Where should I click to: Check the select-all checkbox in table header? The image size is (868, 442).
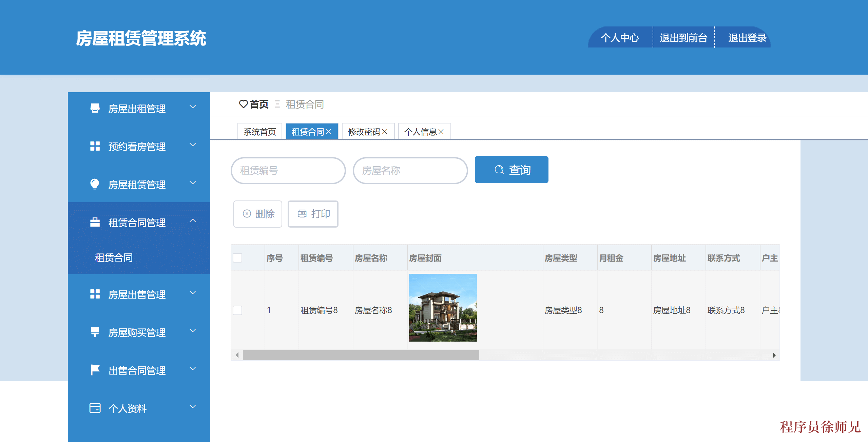237,258
